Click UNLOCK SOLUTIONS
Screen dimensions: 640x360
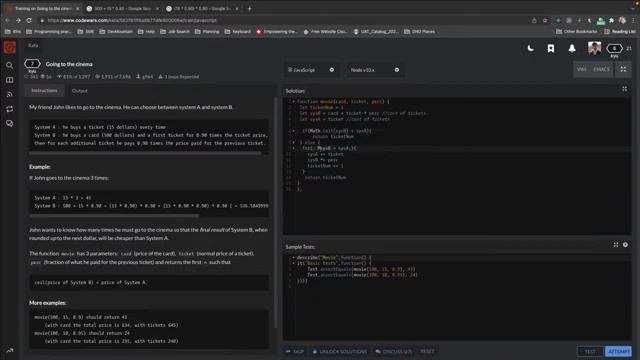click(340, 351)
